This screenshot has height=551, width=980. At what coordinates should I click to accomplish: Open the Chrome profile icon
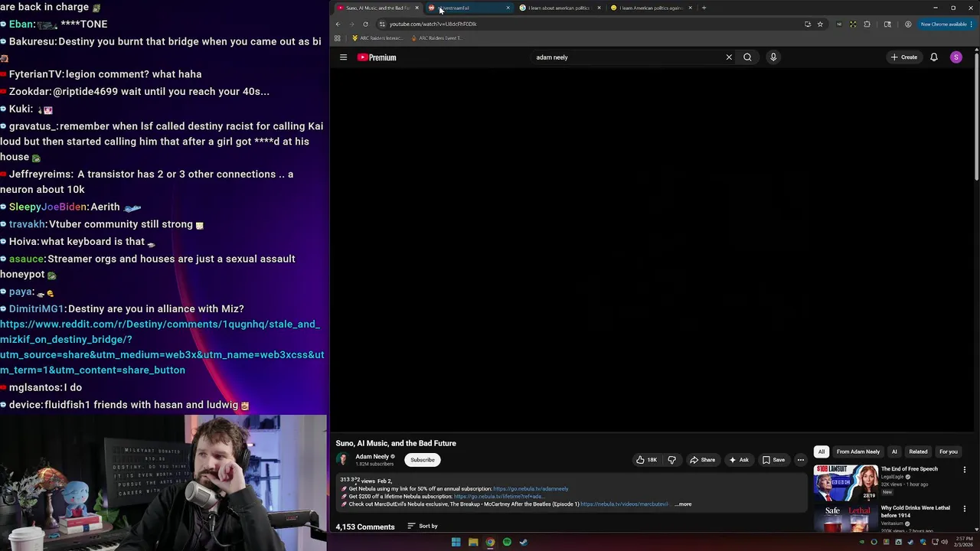[x=908, y=24]
